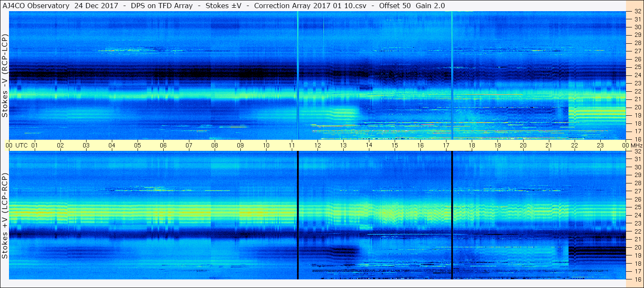The image size is (644, 288).
Task: Select the 15 hour tick on time axis
Action: coord(395,145)
